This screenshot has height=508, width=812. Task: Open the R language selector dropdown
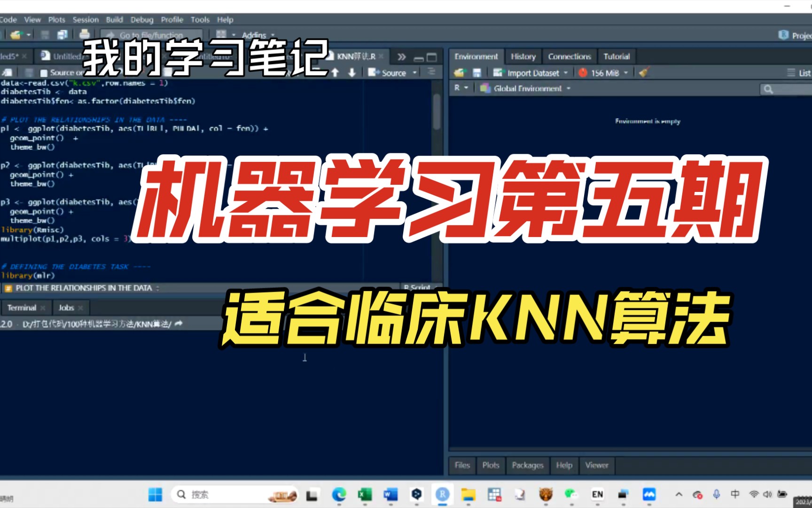point(461,88)
